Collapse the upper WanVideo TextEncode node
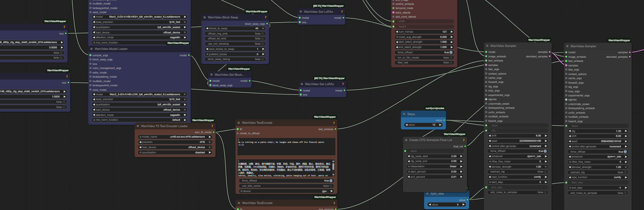 239,123
